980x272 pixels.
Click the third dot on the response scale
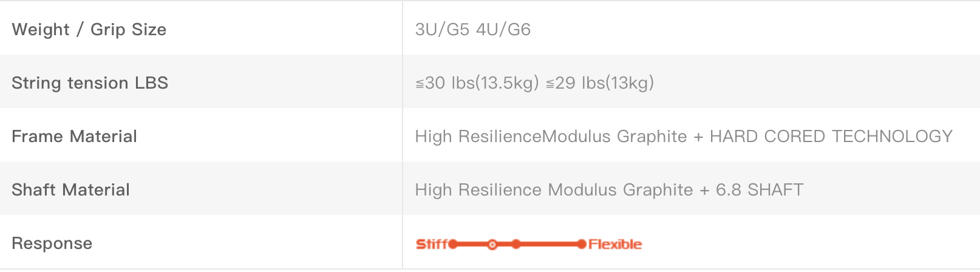click(516, 244)
